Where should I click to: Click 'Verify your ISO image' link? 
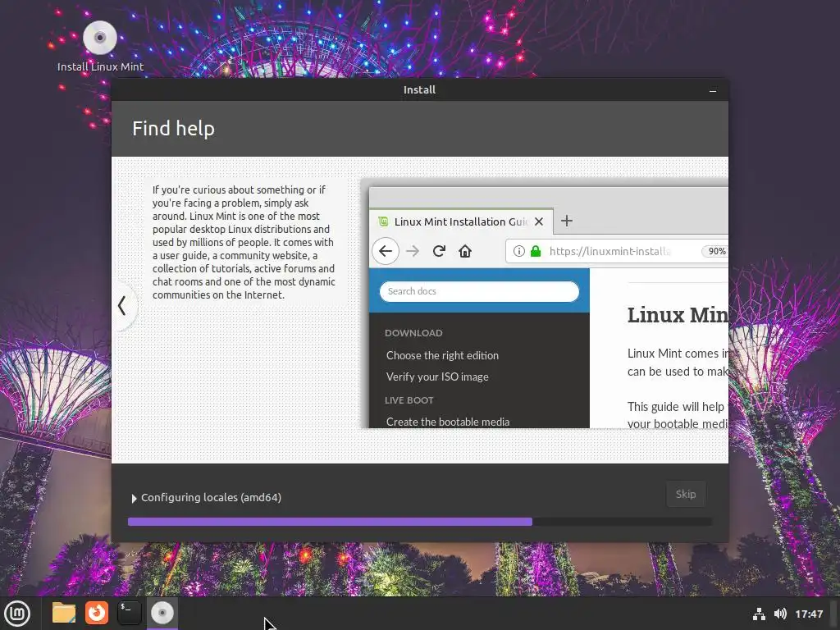[437, 377]
